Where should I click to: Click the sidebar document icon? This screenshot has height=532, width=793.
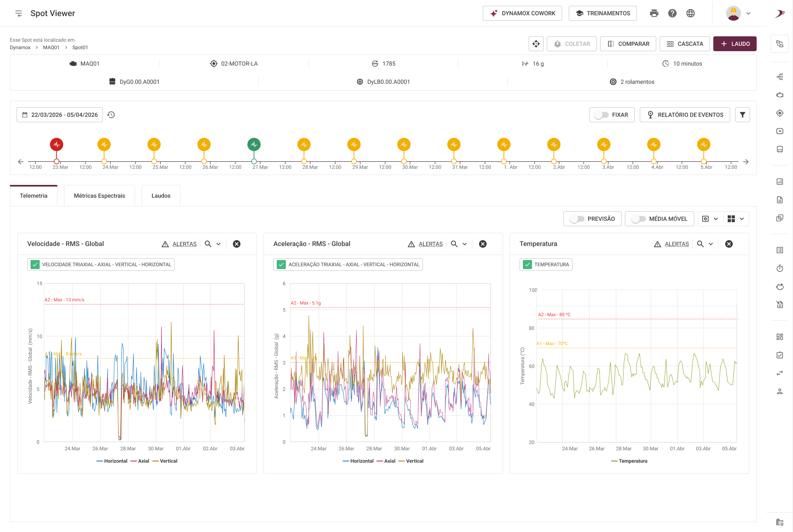pos(780,200)
